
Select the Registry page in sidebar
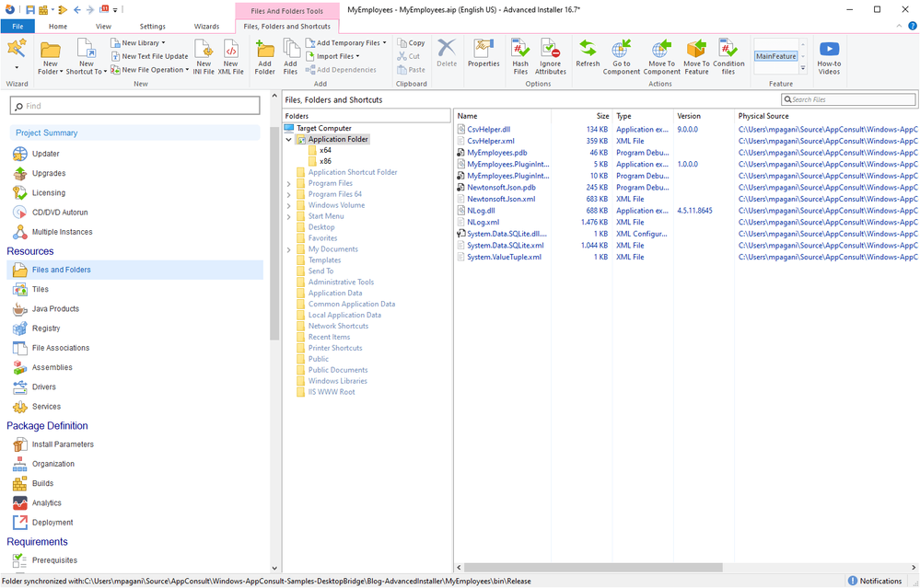(46, 329)
